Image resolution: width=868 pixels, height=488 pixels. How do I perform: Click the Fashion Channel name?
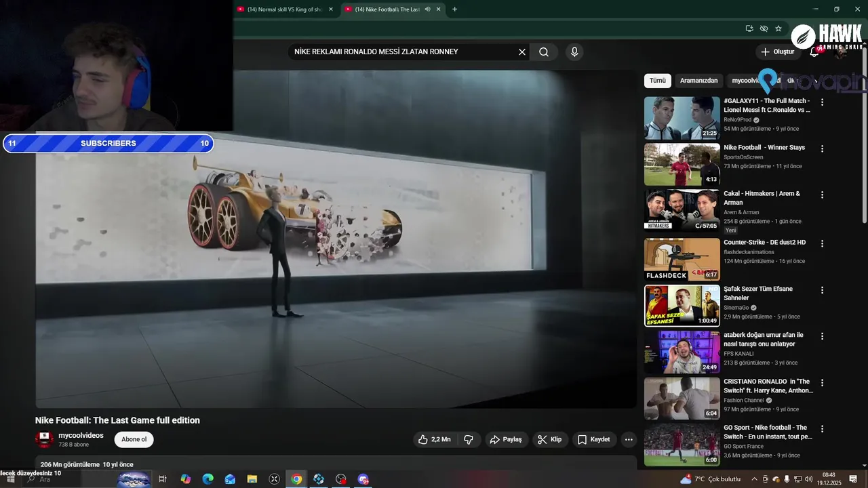(743, 401)
